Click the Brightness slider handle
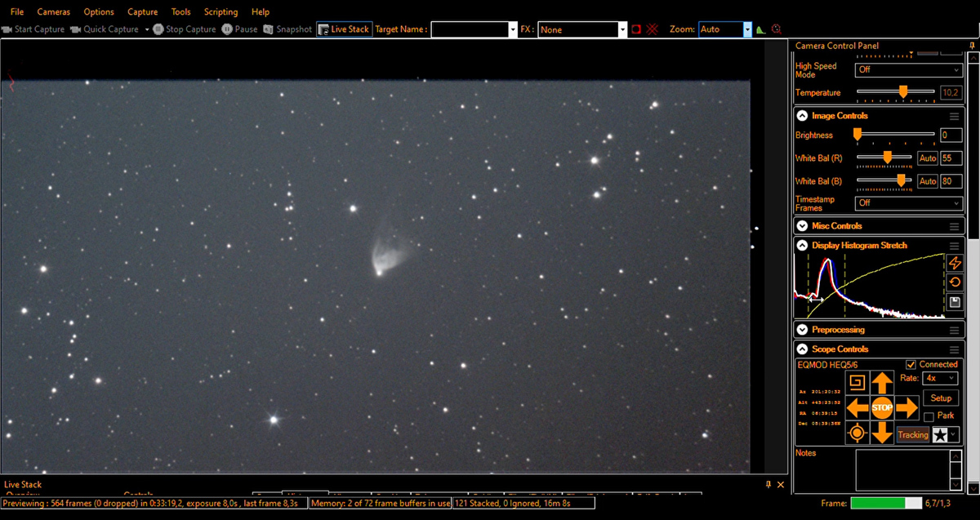Image resolution: width=980 pixels, height=520 pixels. pos(857,134)
